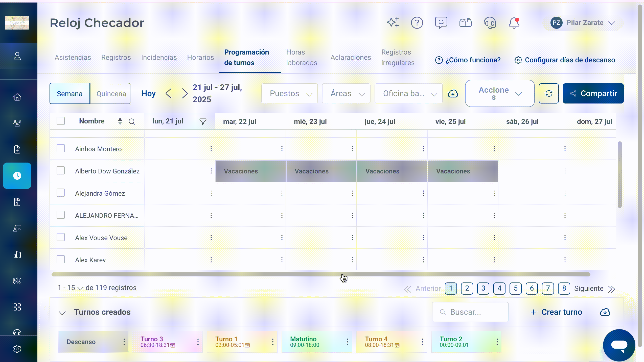
Task: Switch to the Horarios tab
Action: click(x=200, y=58)
